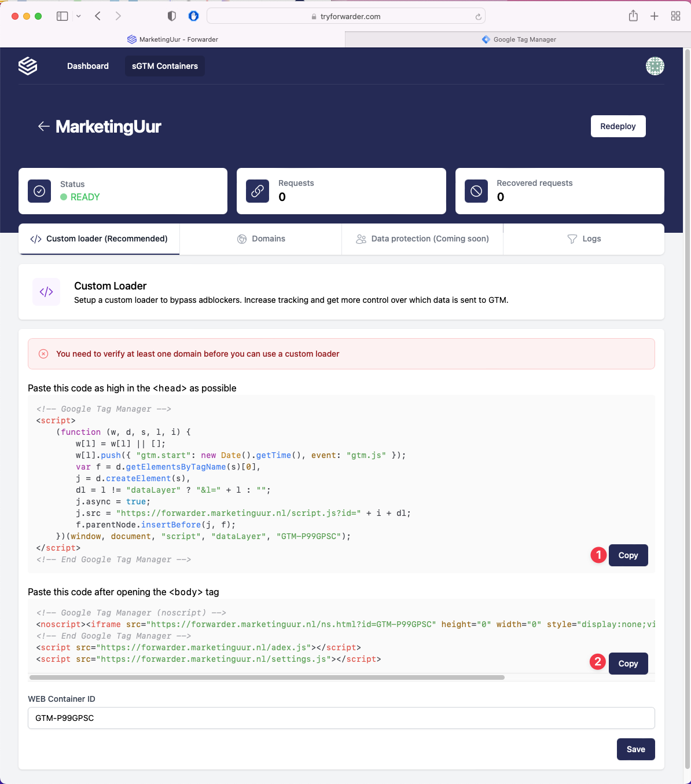The height and width of the screenshot is (784, 691).
Task: Click the Status checkmark icon
Action: click(39, 191)
